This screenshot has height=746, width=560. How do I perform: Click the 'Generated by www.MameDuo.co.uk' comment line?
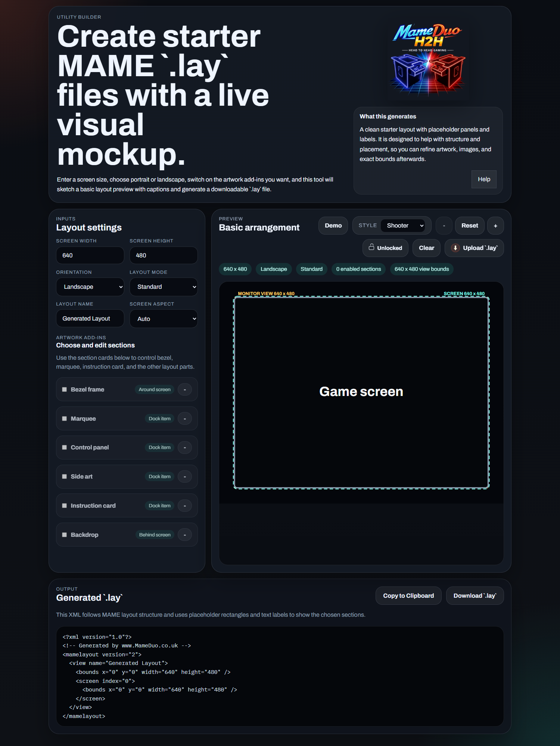point(127,646)
